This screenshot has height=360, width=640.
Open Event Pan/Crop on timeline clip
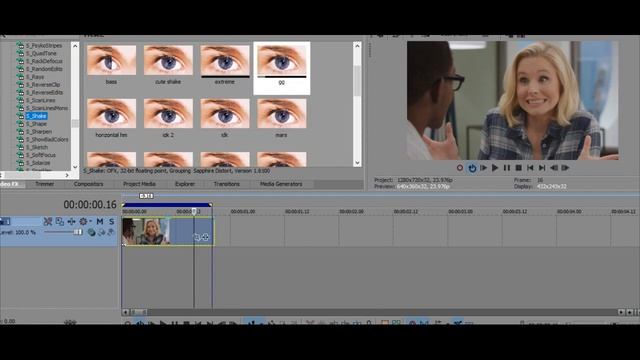coord(197,237)
